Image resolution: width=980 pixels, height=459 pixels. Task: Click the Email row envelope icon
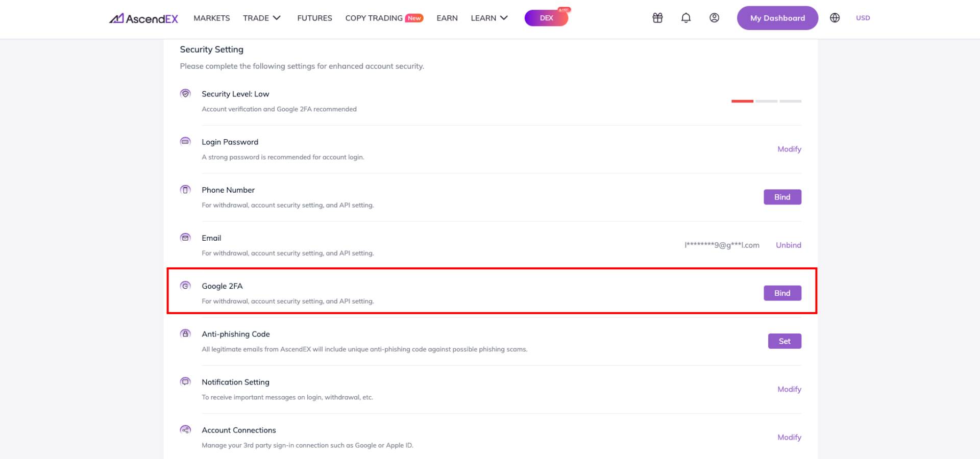point(185,237)
